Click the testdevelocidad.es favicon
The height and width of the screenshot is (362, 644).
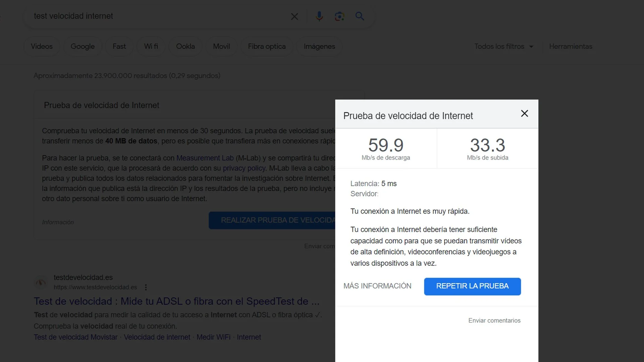[41, 282]
